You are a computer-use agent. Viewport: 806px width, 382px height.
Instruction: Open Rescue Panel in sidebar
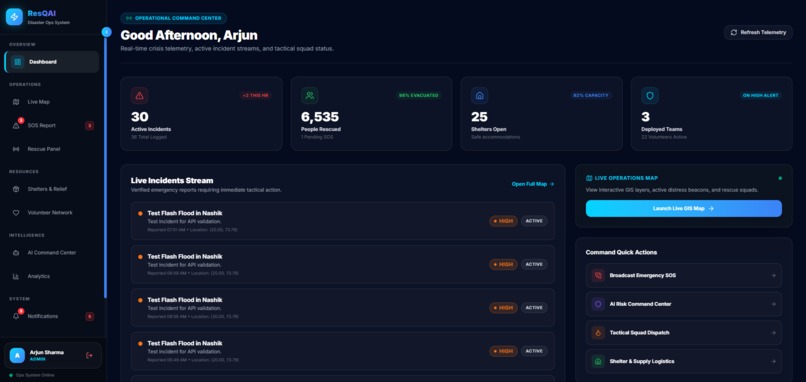(x=51, y=149)
